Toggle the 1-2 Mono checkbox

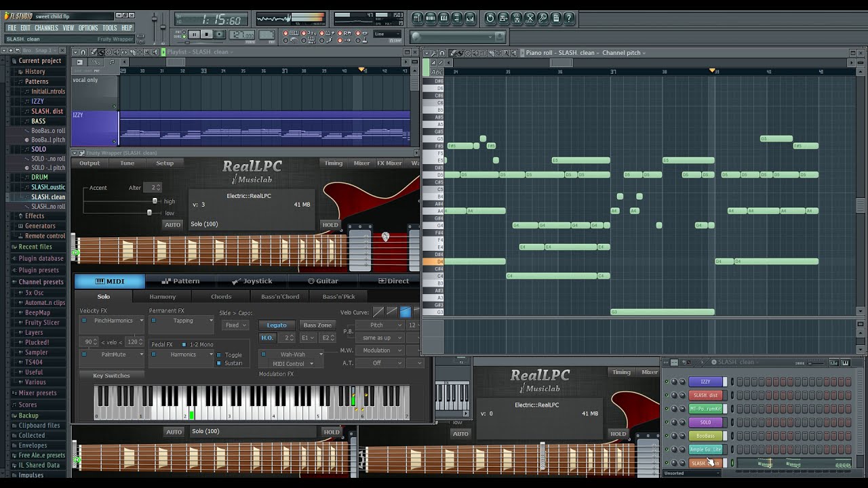tap(184, 344)
